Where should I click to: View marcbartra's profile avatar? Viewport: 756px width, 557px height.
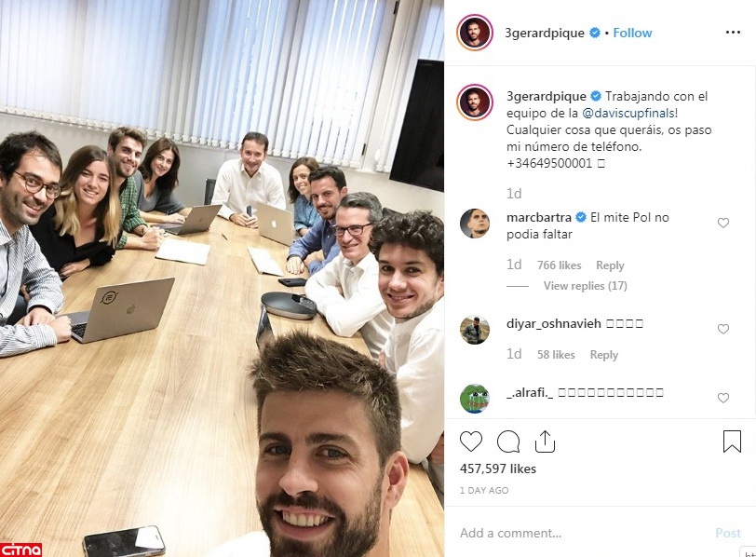tap(475, 224)
